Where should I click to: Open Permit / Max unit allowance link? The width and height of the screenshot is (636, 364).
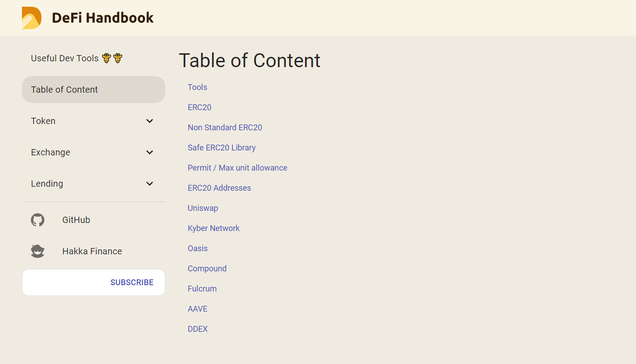click(237, 168)
